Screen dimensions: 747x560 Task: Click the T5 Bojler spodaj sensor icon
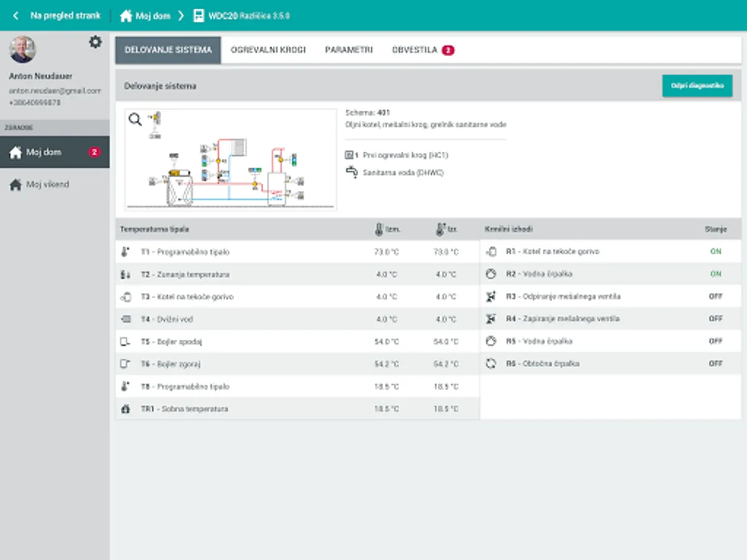pos(126,342)
